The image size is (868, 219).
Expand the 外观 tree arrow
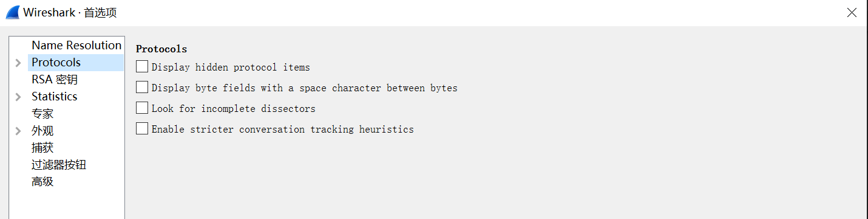[x=18, y=131]
